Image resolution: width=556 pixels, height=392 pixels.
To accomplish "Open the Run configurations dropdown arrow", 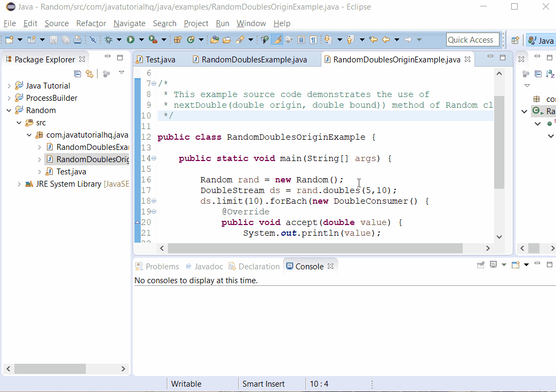I will coord(141,39).
